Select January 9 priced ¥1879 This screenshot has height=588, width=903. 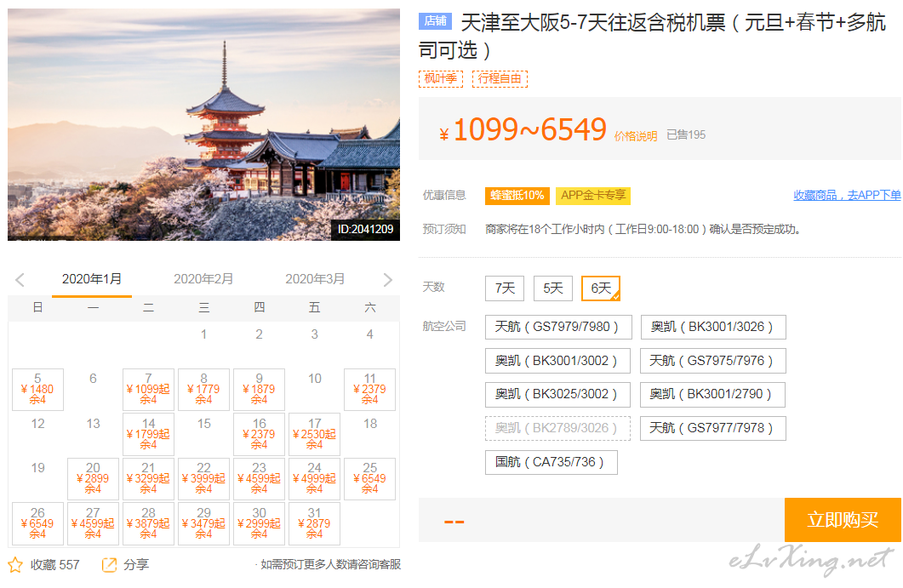pyautogui.click(x=259, y=390)
